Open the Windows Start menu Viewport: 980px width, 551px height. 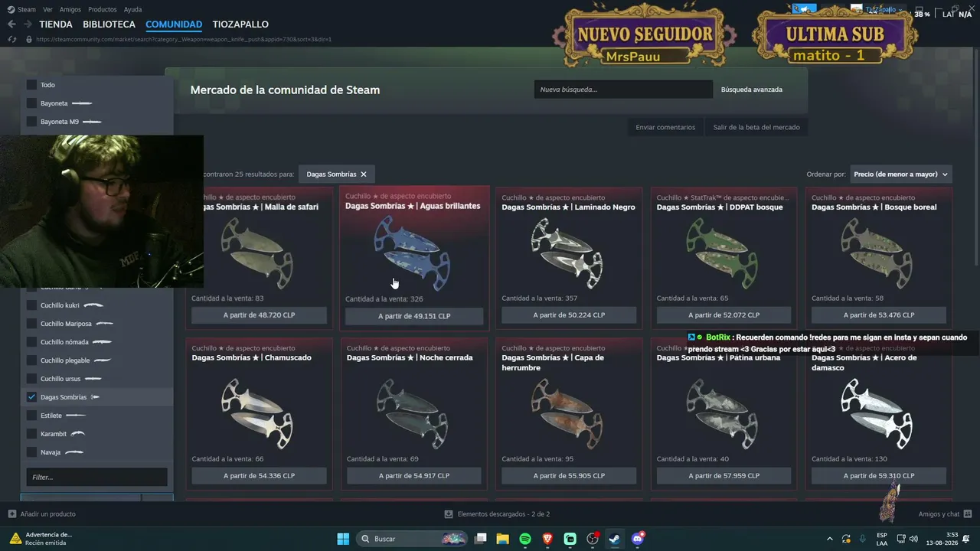point(343,539)
